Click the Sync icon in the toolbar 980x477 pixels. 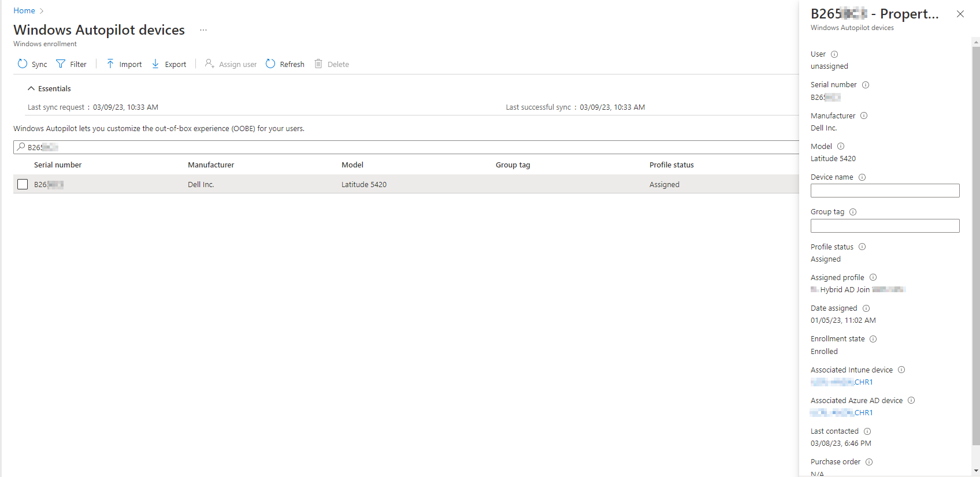coord(23,64)
